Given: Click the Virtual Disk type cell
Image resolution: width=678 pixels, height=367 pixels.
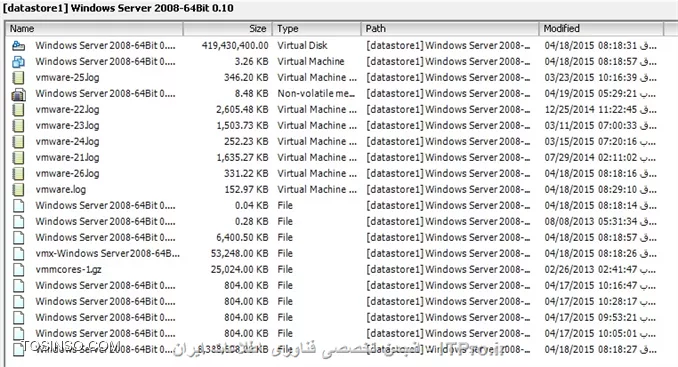Looking at the screenshot, I should coord(302,45).
